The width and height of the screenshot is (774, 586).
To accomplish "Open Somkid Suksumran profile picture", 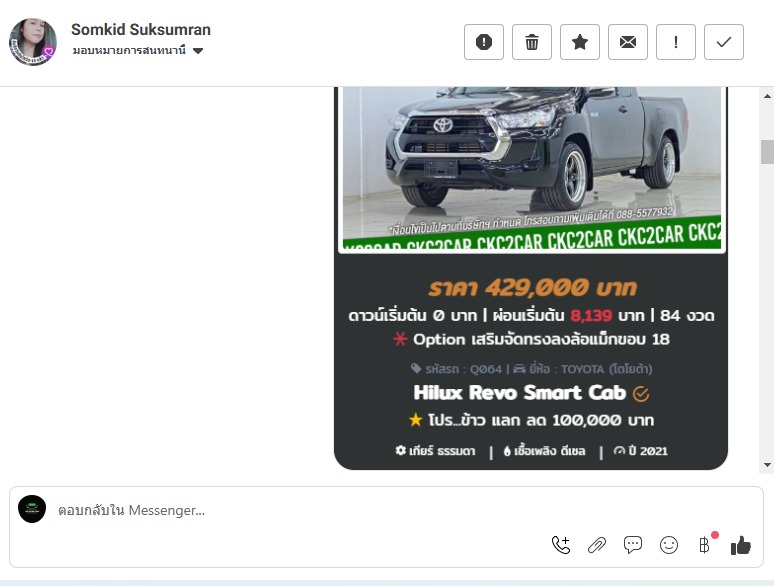I will coord(33,41).
